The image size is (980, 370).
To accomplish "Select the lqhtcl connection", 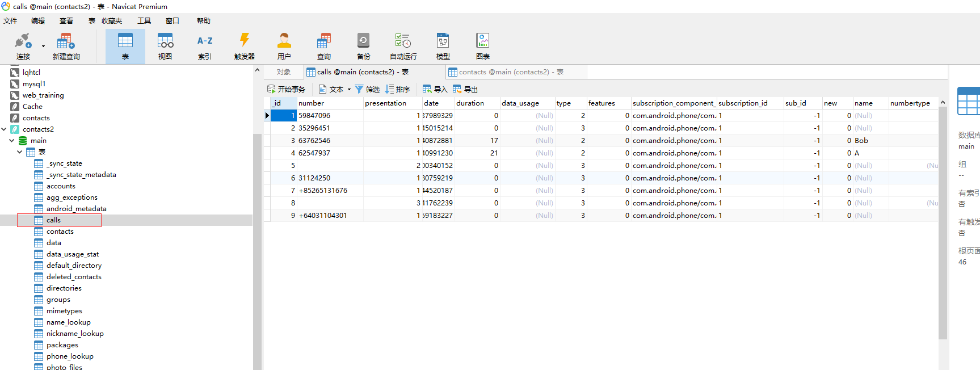I will (x=31, y=72).
